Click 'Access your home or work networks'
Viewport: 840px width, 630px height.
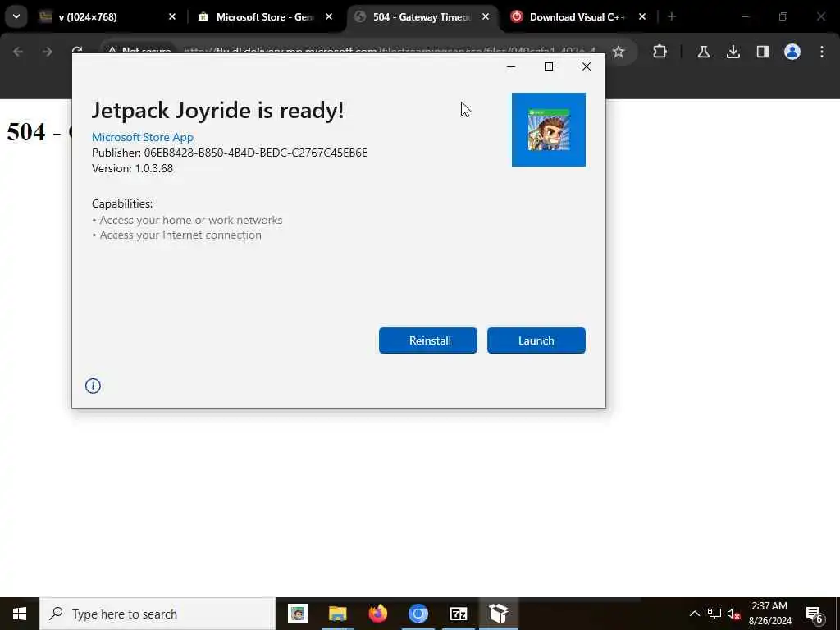tap(190, 220)
